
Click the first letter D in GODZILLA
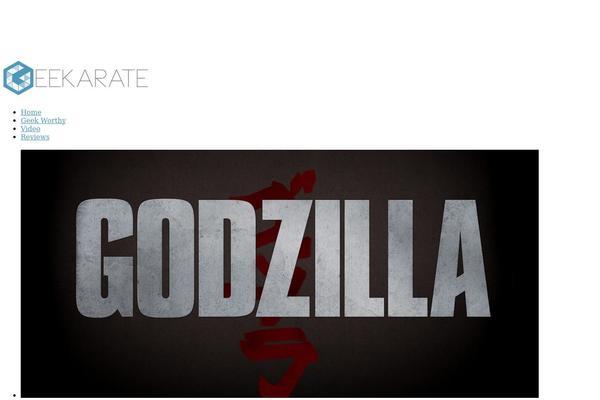(x=227, y=258)
